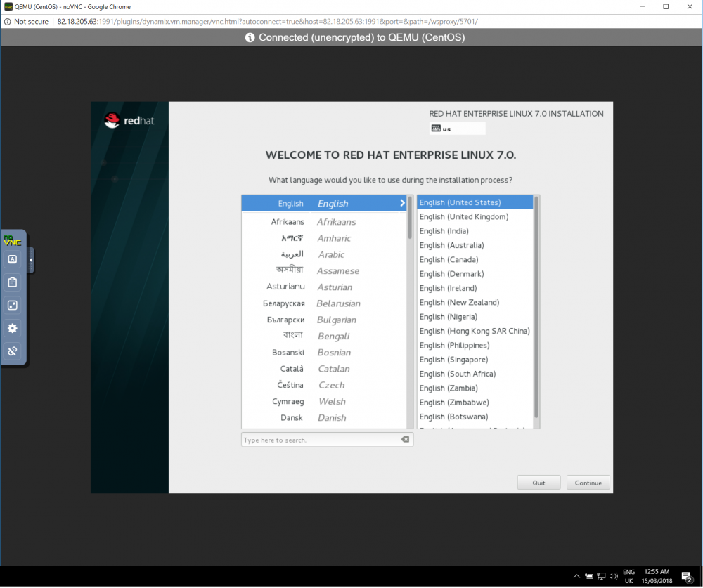Click the taskbar clock showing 12:55 AM
Viewport: 703px width, 588px height.
coord(657,576)
